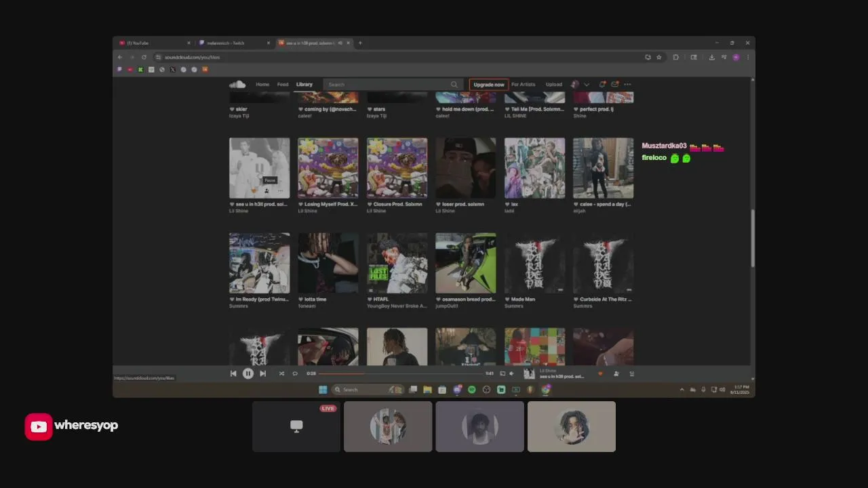Unlike the playing track via heart
Screen dimensions: 868x488
[600, 373]
